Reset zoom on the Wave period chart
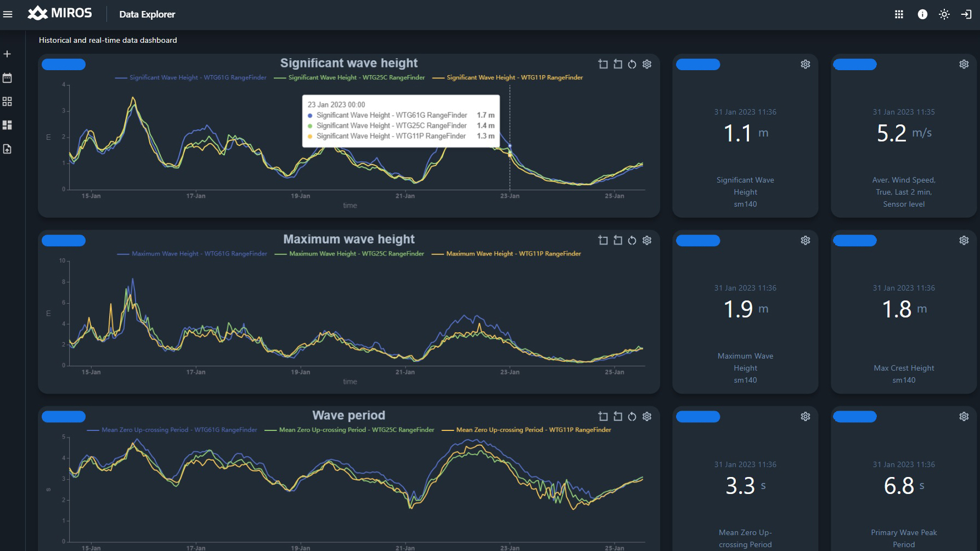Screen dimensions: 980x551 tap(632, 416)
